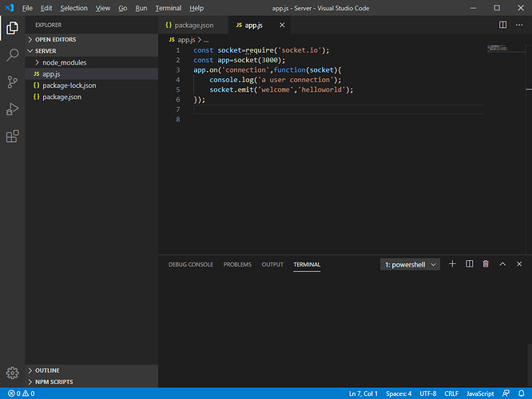
Task: Open package-lock.json in the explorer
Action: [69, 85]
